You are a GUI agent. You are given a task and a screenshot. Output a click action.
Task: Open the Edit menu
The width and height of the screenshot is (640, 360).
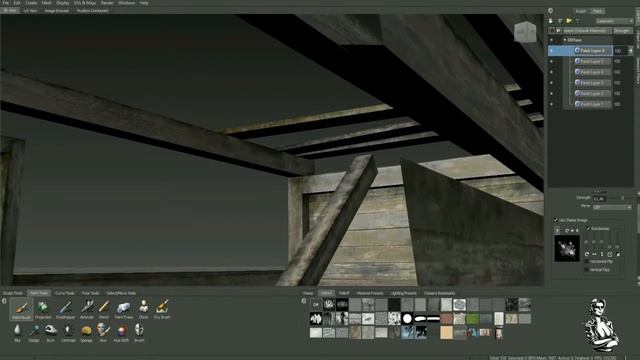17,3
